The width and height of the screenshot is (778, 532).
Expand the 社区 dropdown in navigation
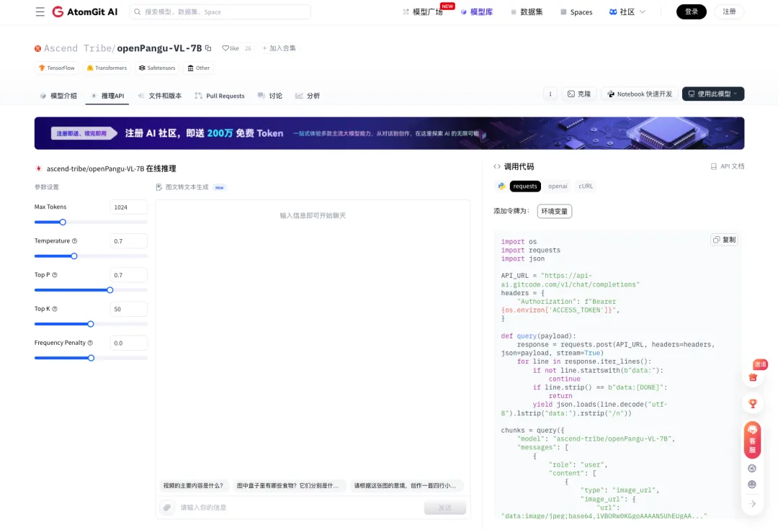coord(627,12)
